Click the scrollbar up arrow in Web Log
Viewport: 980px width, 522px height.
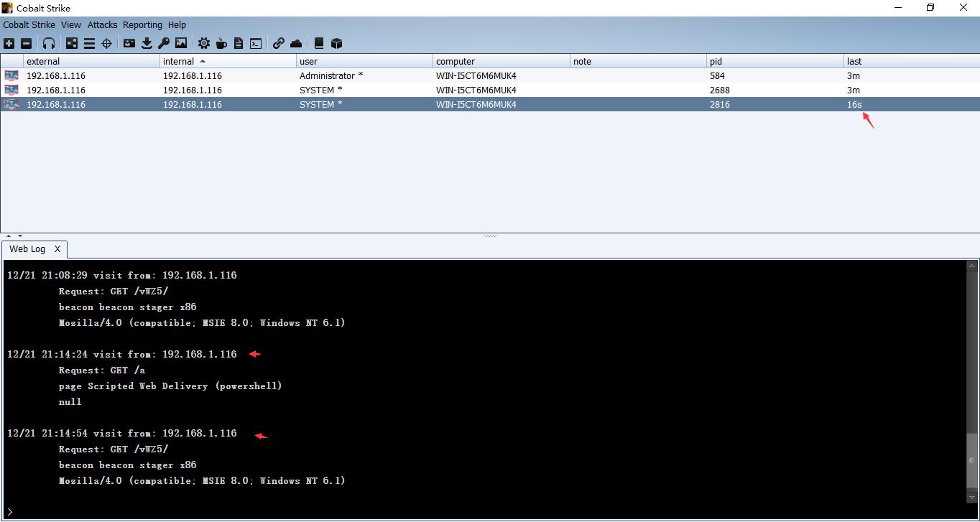(973, 266)
